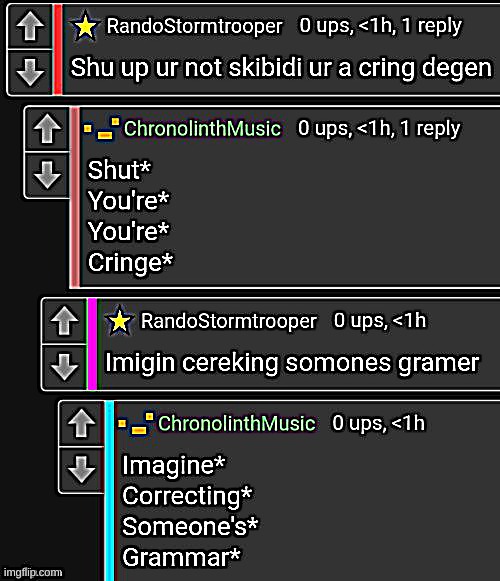Downvote RandoStormtrooper's "Shu up" comment
The width and height of the screenshot is (500, 581).
pyautogui.click(x=30, y=72)
